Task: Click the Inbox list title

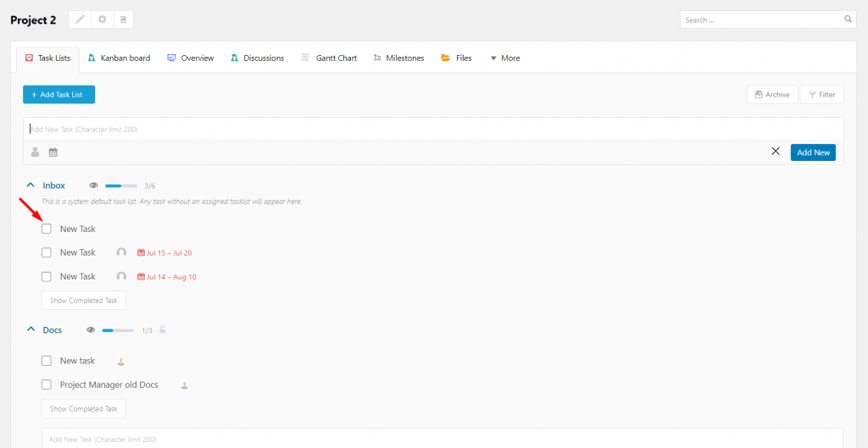Action: tap(53, 185)
